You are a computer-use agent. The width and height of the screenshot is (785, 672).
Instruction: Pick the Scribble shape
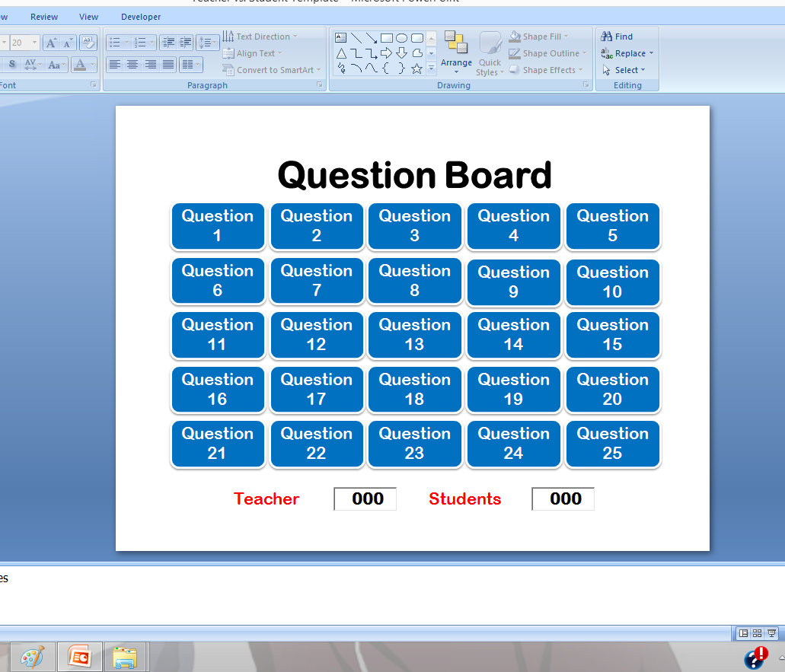(341, 68)
